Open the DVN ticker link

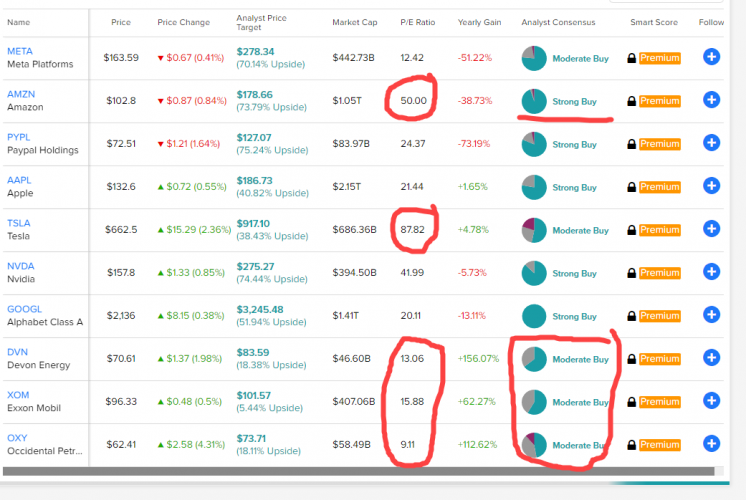(17, 352)
